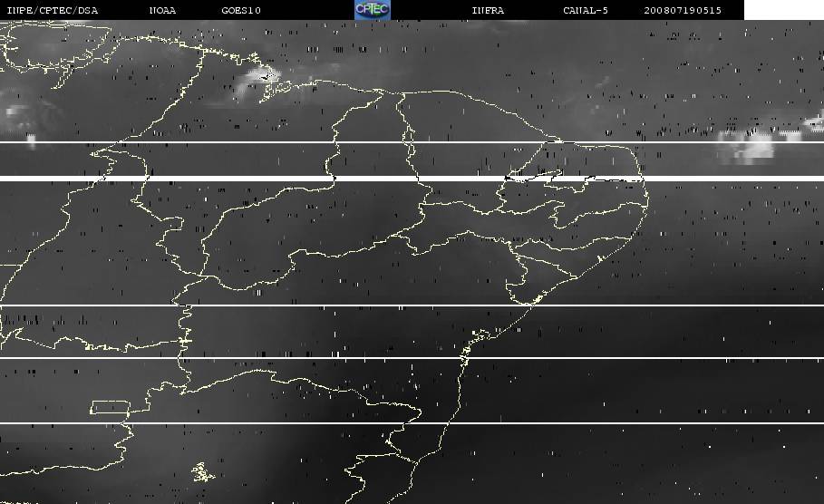Click the INPE/CPTEC/DSA header label
This screenshot has width=824, height=504.
(x=53, y=11)
